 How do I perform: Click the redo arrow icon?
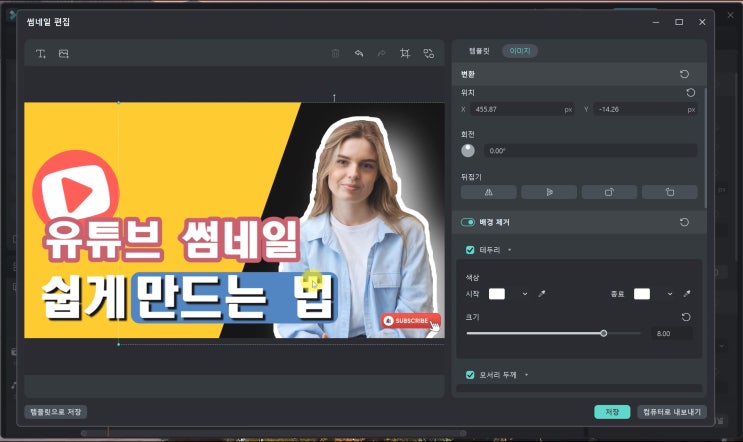click(381, 54)
